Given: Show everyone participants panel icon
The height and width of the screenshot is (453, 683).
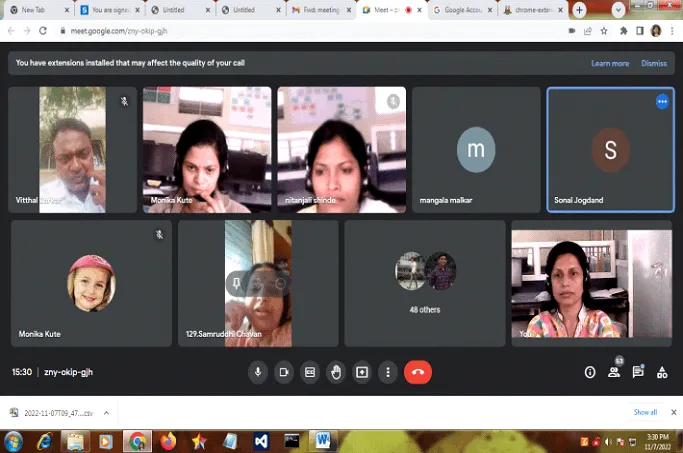Looking at the screenshot, I should click(614, 372).
